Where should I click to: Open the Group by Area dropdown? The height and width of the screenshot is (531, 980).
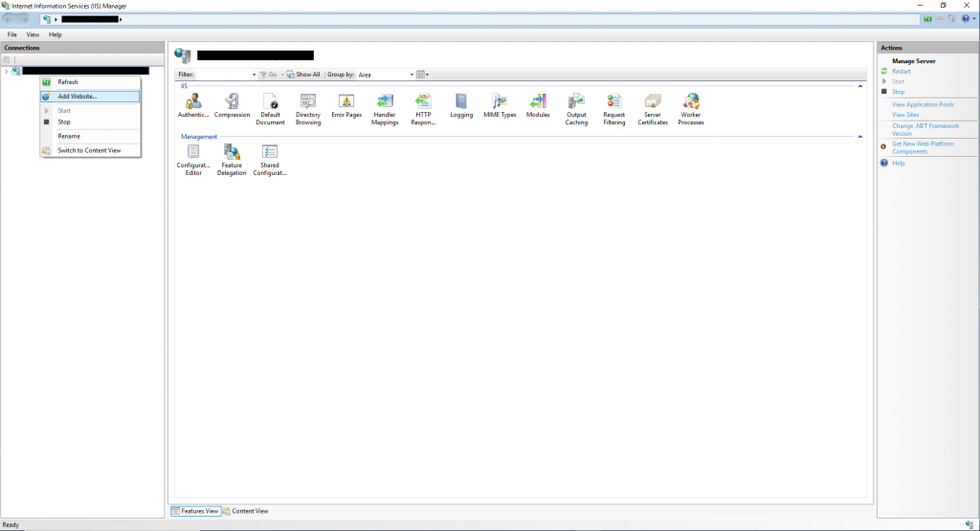pyautogui.click(x=412, y=75)
